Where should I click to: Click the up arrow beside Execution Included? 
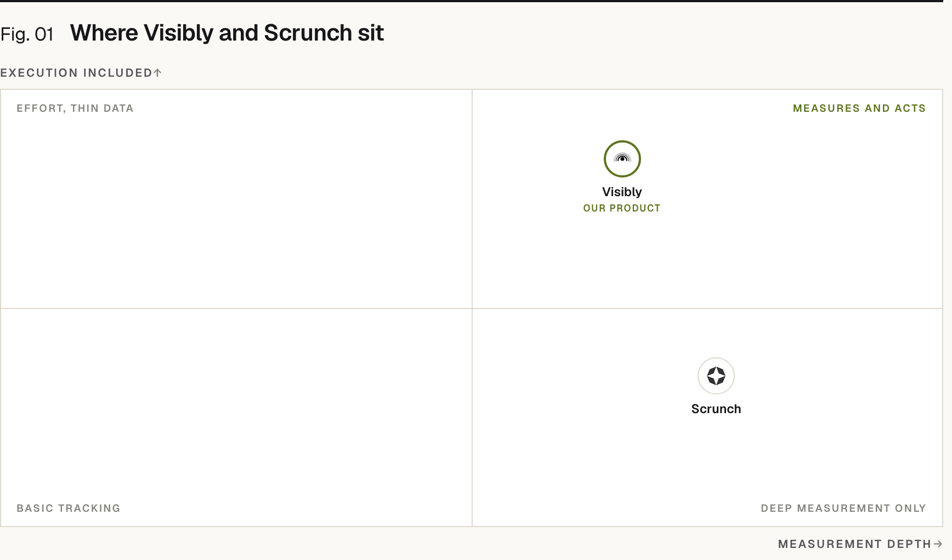(x=157, y=72)
